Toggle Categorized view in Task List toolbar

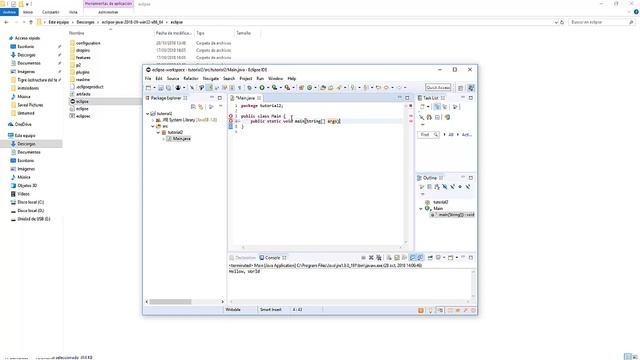tap(437, 107)
